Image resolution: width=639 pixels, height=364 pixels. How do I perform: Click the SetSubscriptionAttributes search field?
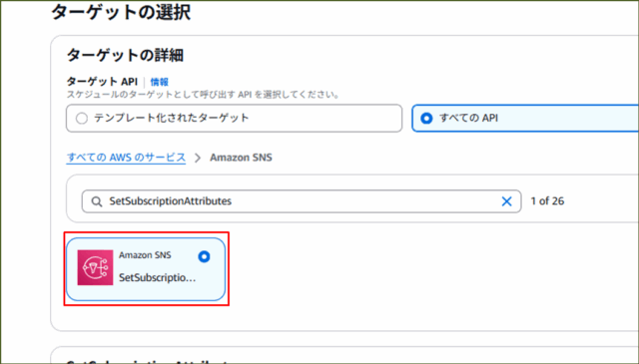tap(302, 201)
